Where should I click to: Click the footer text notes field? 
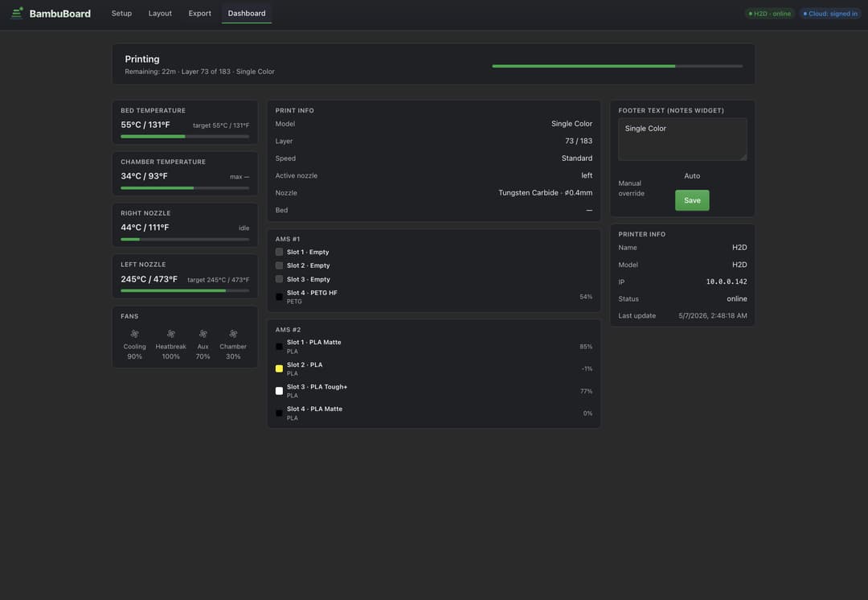[682, 139]
